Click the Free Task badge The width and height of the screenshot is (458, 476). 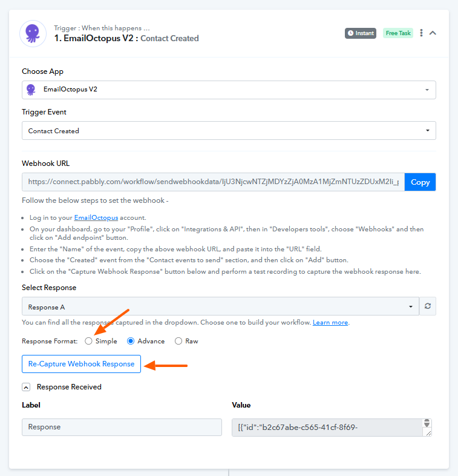pos(398,33)
